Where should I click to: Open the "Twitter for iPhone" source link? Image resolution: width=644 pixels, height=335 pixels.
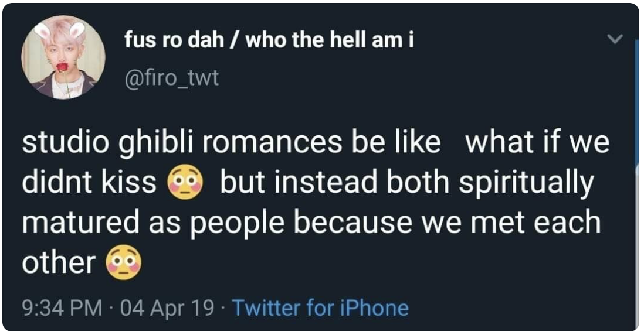pyautogui.click(x=320, y=308)
